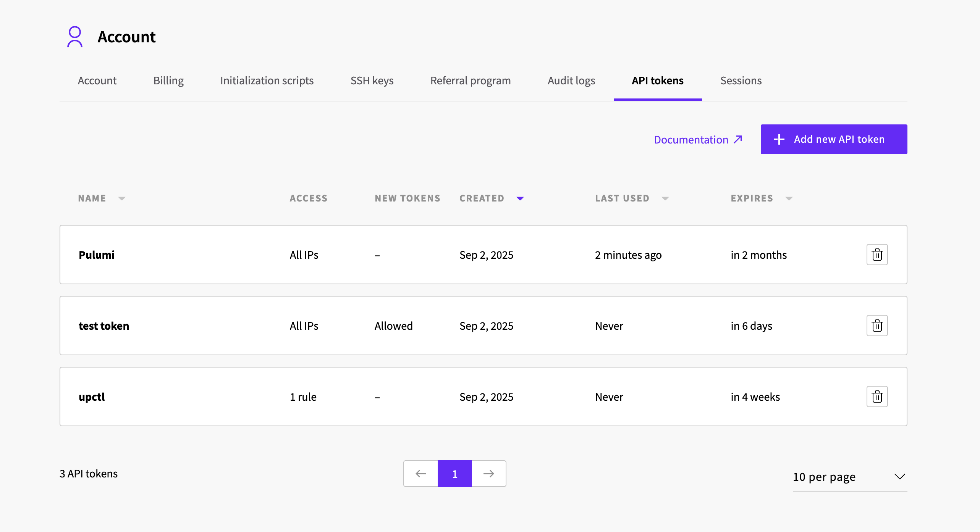Select page 1 in pagination
This screenshot has width=980, height=532.
tap(454, 474)
